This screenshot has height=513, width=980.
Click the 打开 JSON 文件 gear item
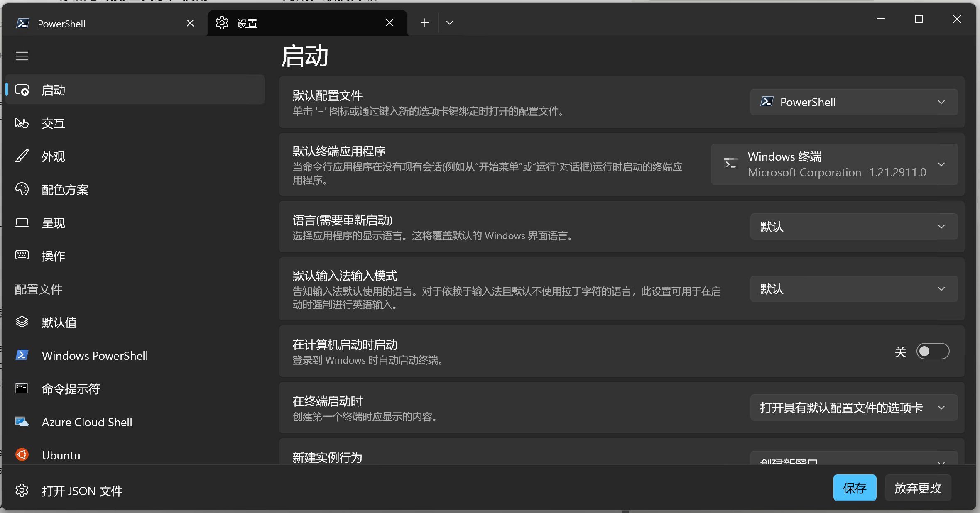point(82,491)
